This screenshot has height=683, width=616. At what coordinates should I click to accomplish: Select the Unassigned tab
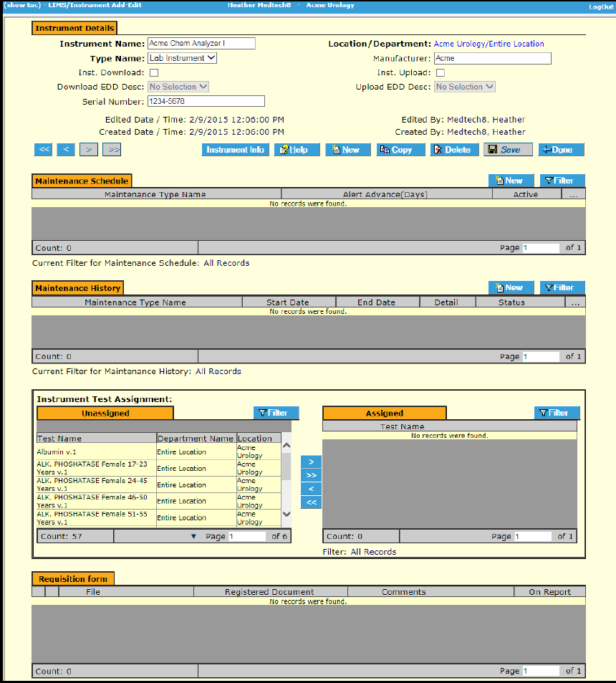[x=105, y=413]
